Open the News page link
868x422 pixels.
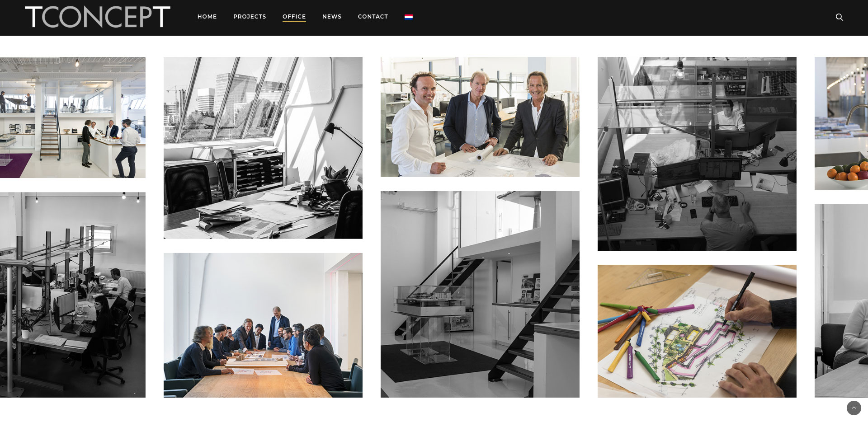coord(332,17)
